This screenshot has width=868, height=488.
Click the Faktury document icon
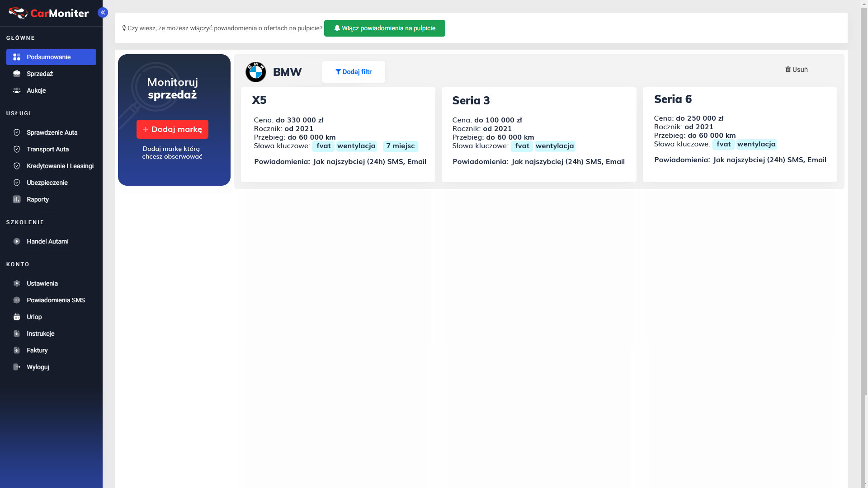(x=17, y=350)
